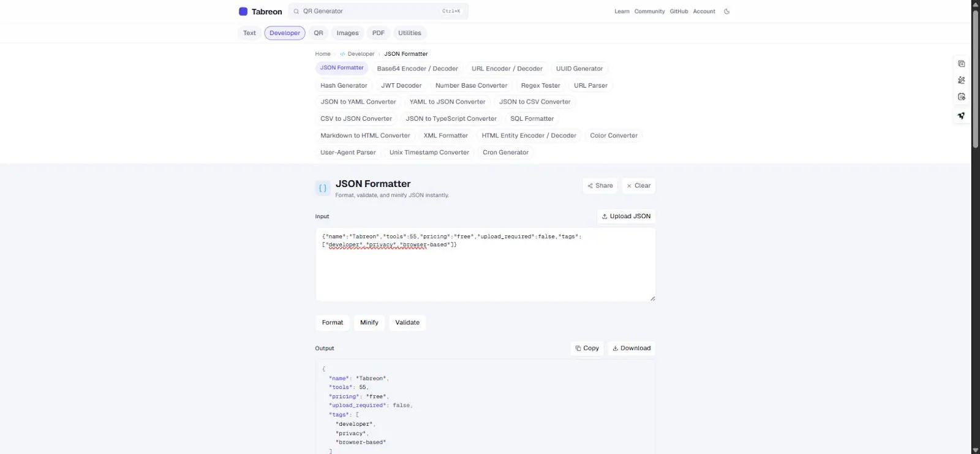Screen dimensions: 980x454
Task: Open Regex Tester tool
Action: click(x=540, y=86)
